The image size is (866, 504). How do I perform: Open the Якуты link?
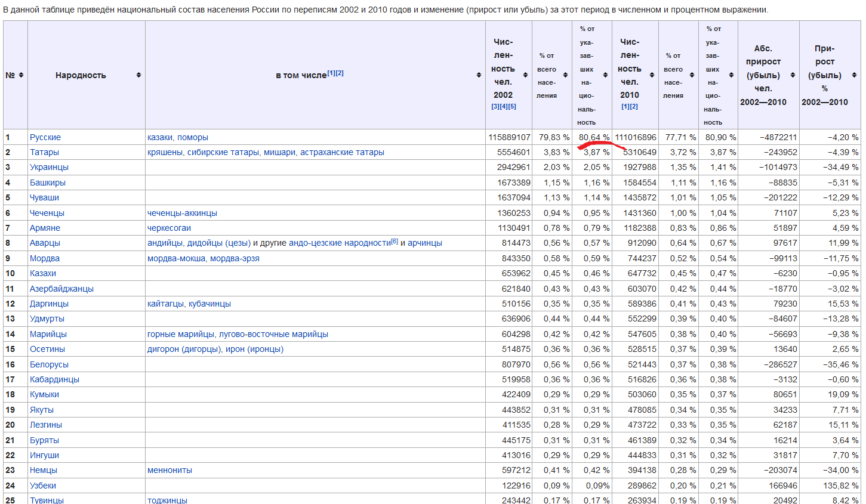pos(42,410)
